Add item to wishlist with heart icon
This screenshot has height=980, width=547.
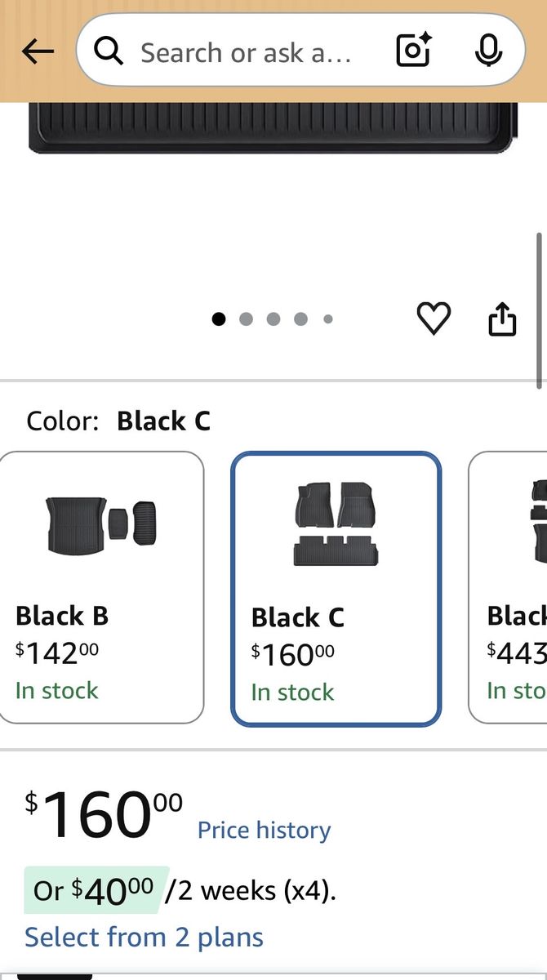(434, 318)
